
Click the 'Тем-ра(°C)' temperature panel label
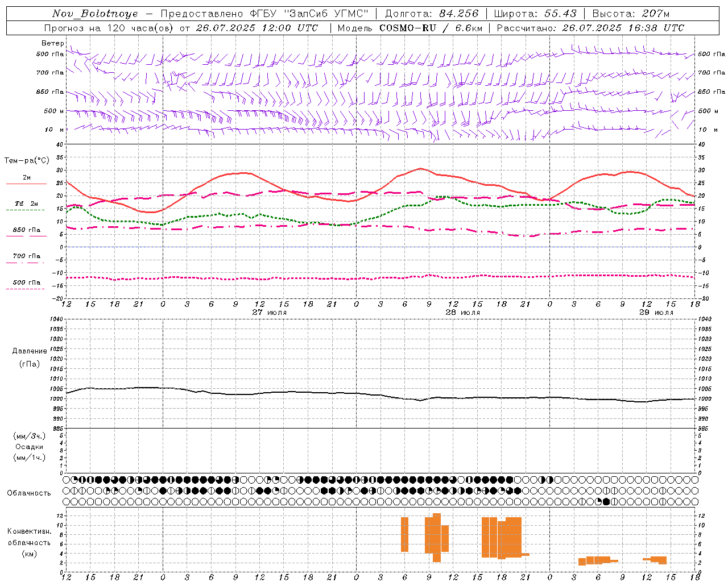[26, 161]
